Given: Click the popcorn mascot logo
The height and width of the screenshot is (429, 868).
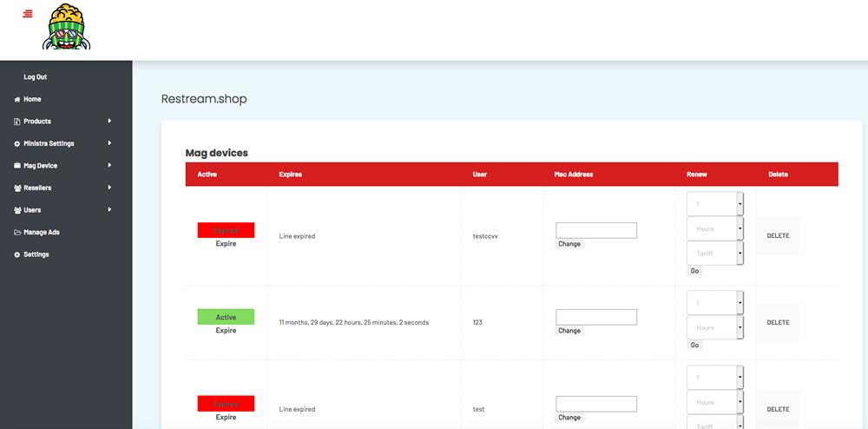Looking at the screenshot, I should [x=67, y=27].
